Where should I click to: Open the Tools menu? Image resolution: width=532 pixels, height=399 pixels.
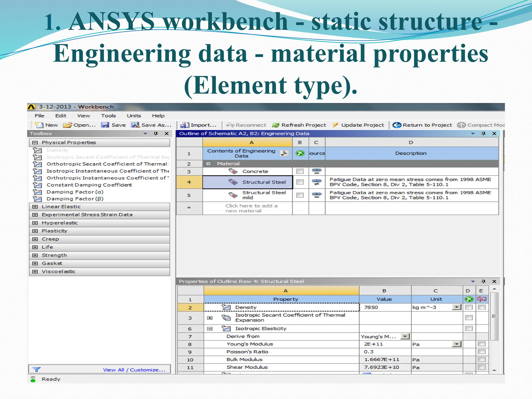coord(108,116)
